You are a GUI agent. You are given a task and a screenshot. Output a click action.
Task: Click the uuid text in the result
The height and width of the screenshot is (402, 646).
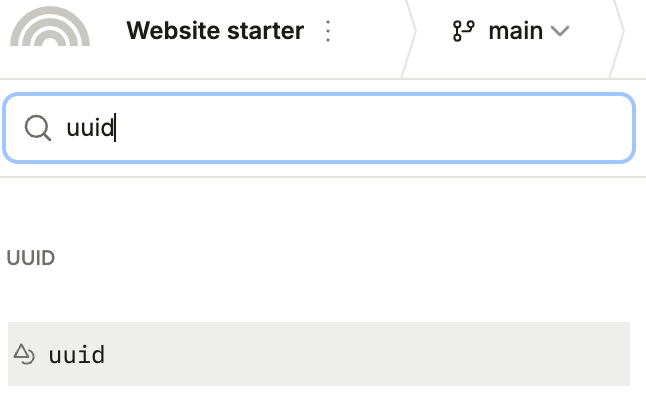coord(77,354)
